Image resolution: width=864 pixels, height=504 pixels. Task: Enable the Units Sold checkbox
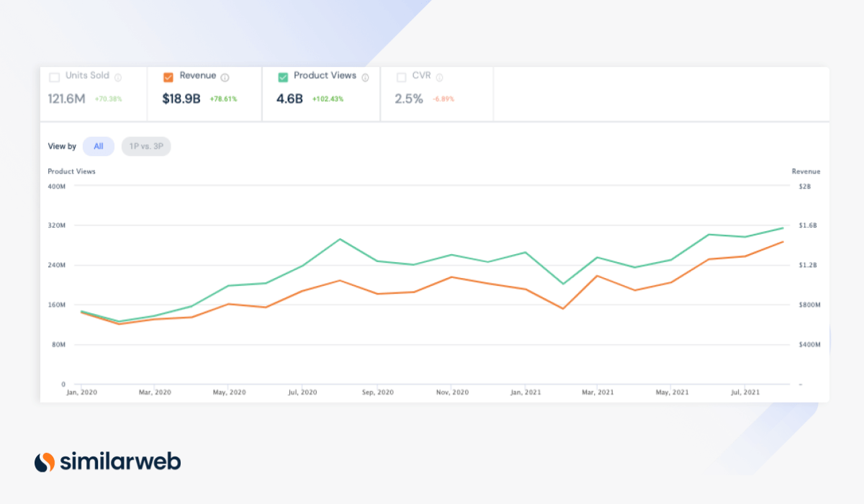point(54,76)
